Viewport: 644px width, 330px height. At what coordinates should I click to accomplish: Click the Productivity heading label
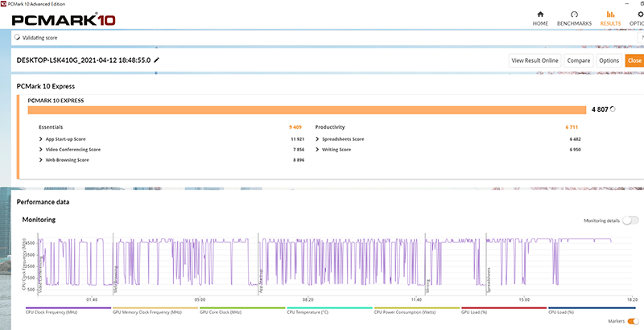[x=330, y=127]
